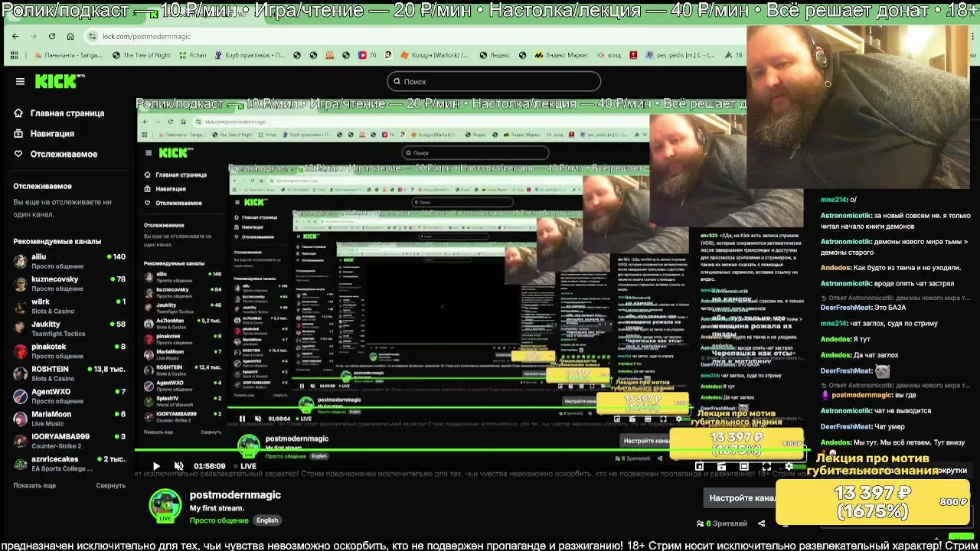Toggle mute on the nested inner player
This screenshot has height=551, width=980.
258,419
